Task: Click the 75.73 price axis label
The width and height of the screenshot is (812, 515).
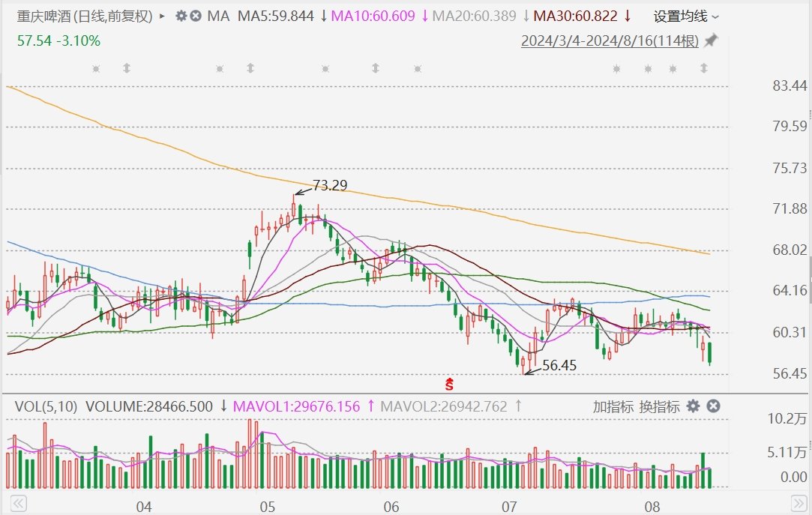Action: [x=790, y=168]
